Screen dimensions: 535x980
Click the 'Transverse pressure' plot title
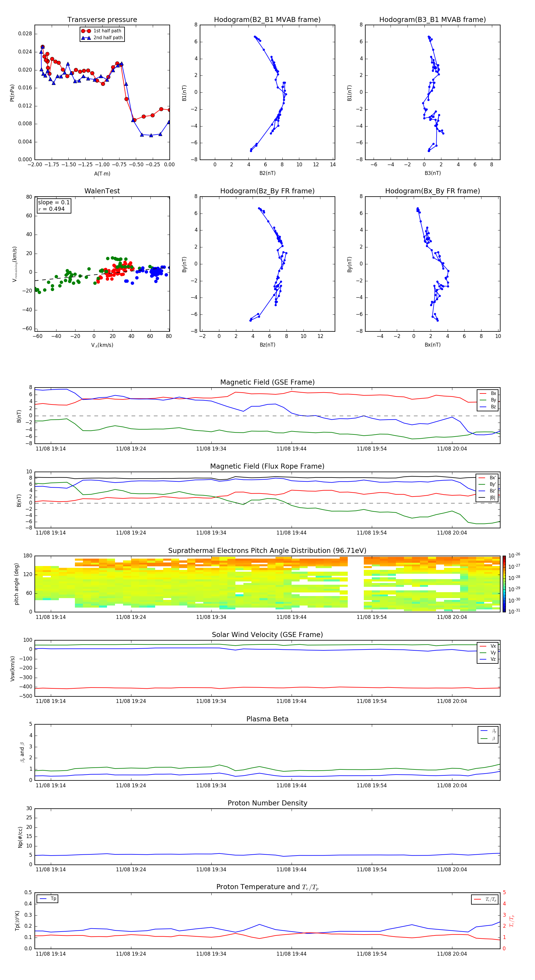[102, 19]
